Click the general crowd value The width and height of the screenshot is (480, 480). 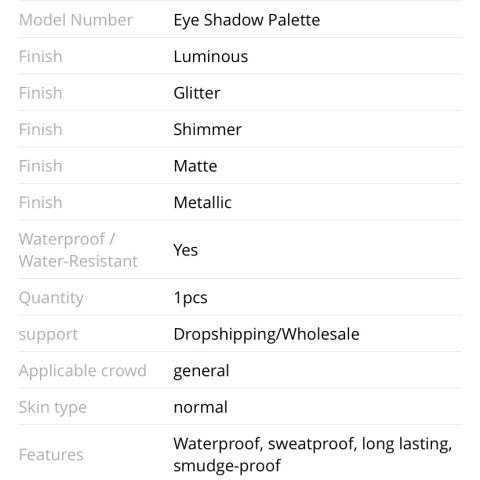(x=201, y=372)
